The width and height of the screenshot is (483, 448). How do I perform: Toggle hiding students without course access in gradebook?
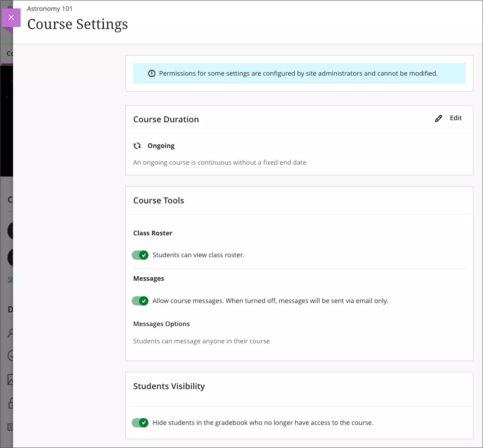click(x=140, y=422)
